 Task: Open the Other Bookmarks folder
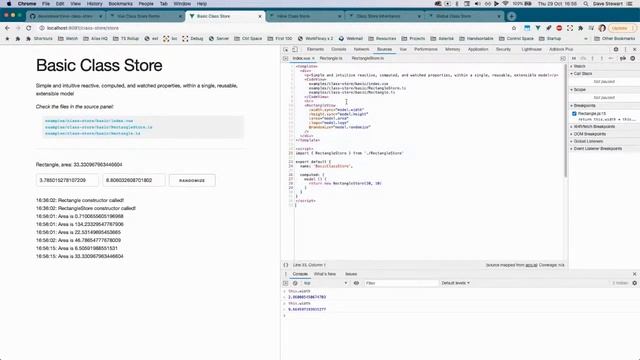tap(614, 38)
